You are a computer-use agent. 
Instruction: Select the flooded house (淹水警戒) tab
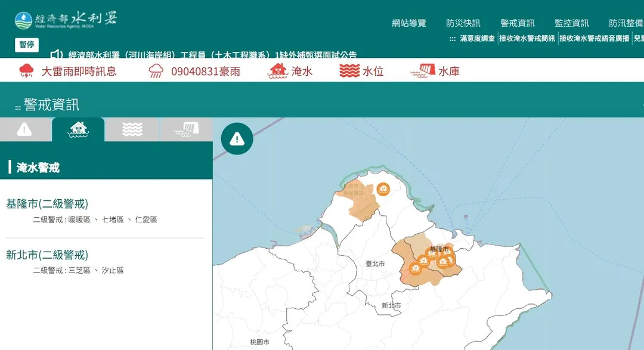coord(78,129)
